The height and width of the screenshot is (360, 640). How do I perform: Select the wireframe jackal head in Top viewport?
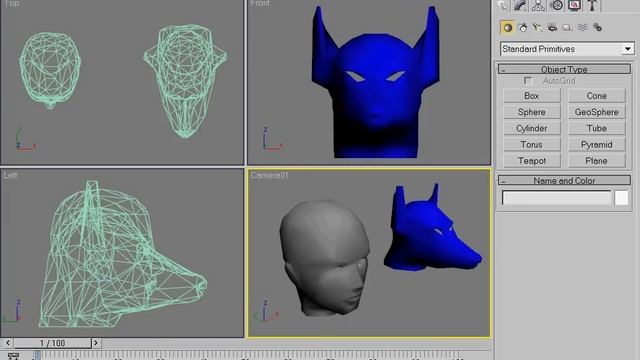(x=185, y=80)
